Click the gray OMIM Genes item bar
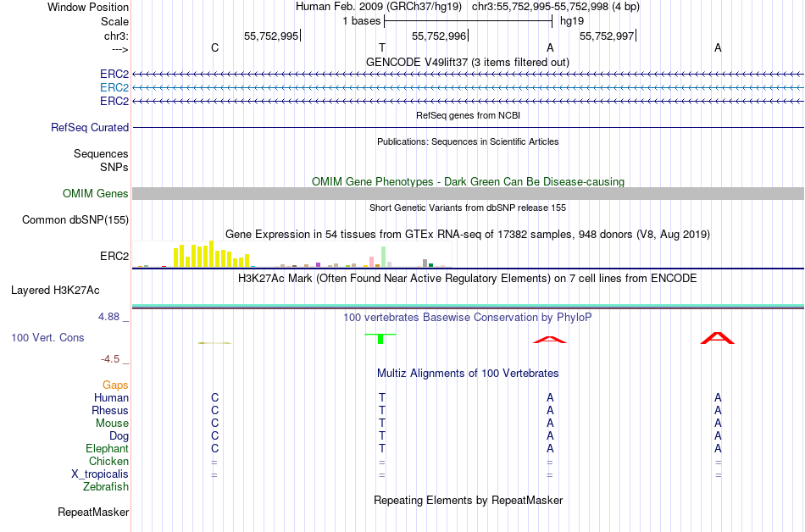This screenshot has width=805, height=532. pos(468,193)
